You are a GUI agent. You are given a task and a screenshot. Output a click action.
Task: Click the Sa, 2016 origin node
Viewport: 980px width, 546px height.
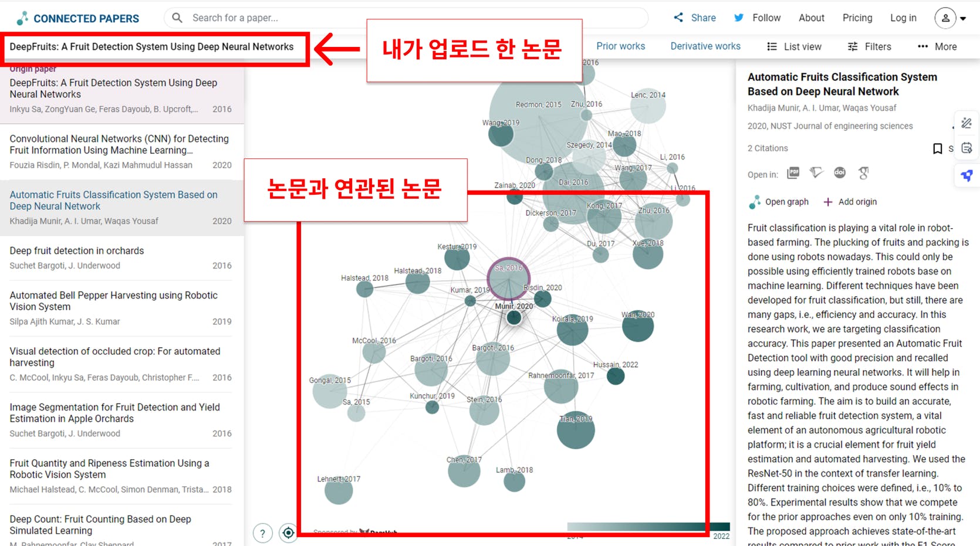508,279
